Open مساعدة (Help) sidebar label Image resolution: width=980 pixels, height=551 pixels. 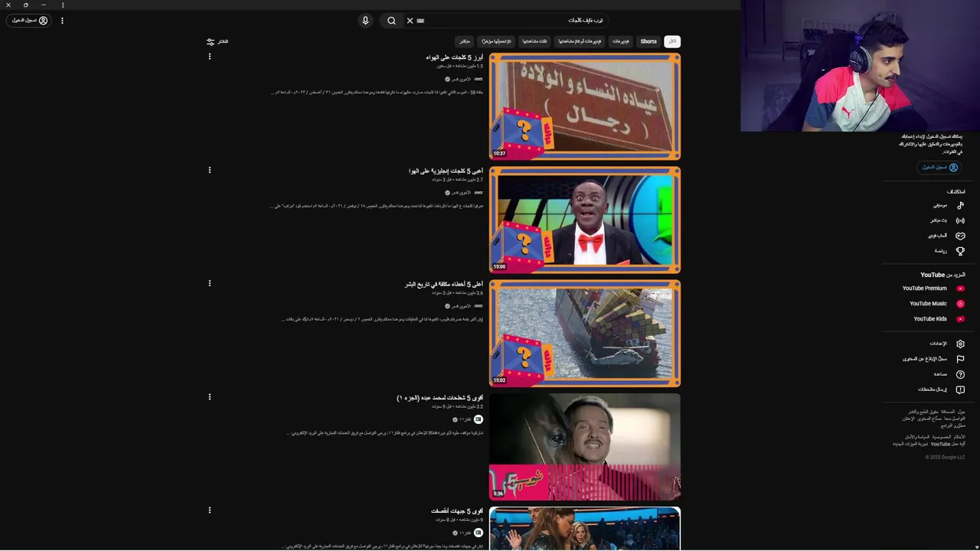pos(940,374)
